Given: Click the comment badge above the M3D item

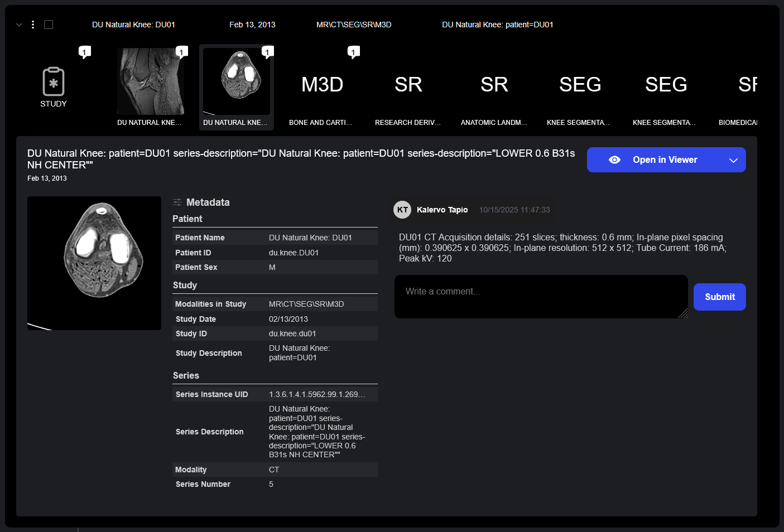Looking at the screenshot, I should [353, 51].
